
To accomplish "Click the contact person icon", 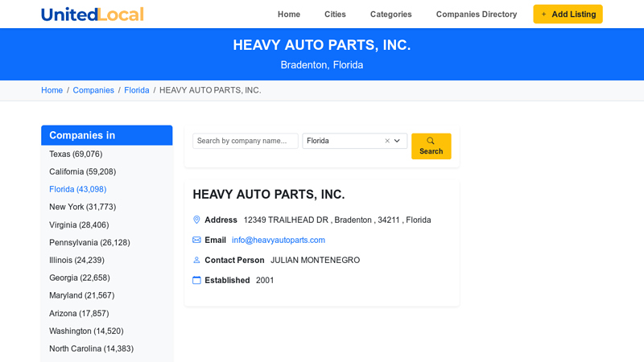I will 196,260.
